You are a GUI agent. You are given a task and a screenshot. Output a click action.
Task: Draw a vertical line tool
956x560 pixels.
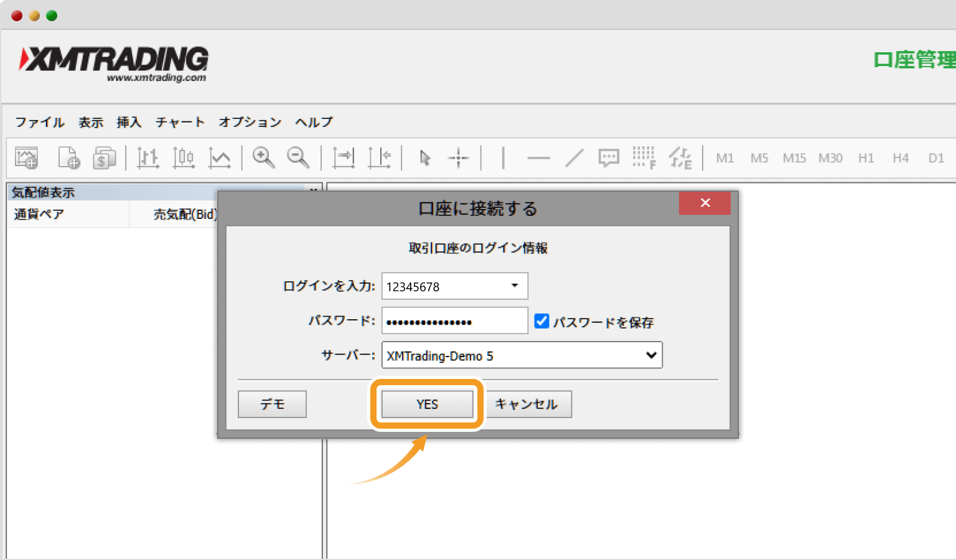point(503,158)
